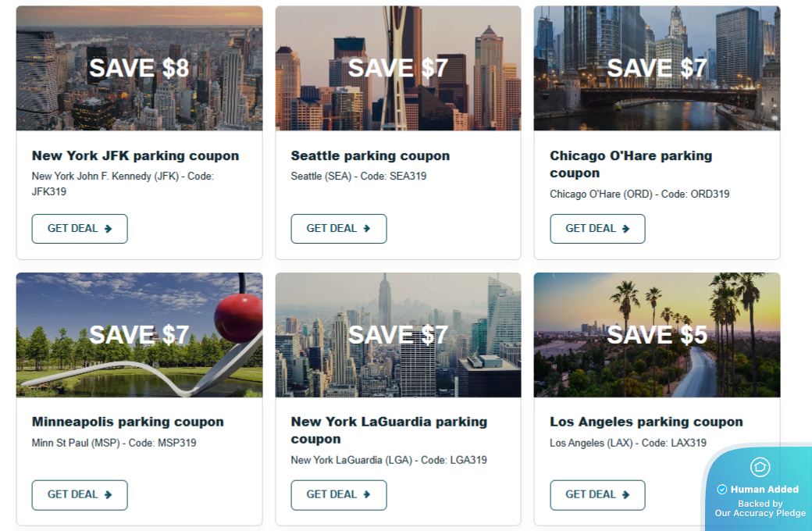Click the New York LaGuardia Get Deal button
The width and height of the screenshot is (812, 531).
[339, 495]
